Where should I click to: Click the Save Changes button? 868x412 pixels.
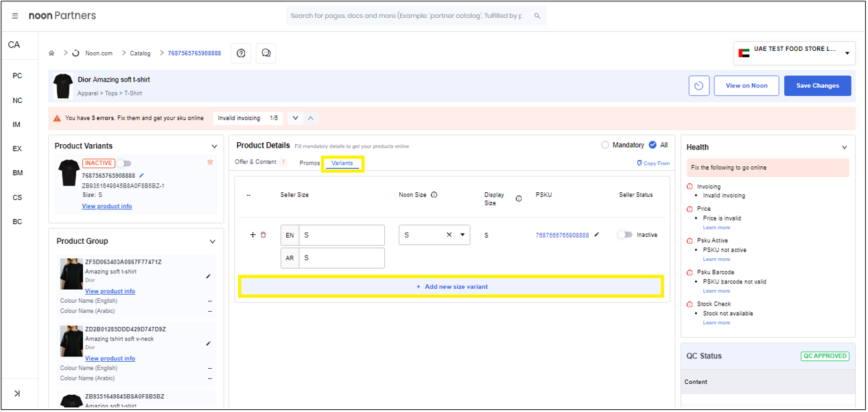click(817, 86)
